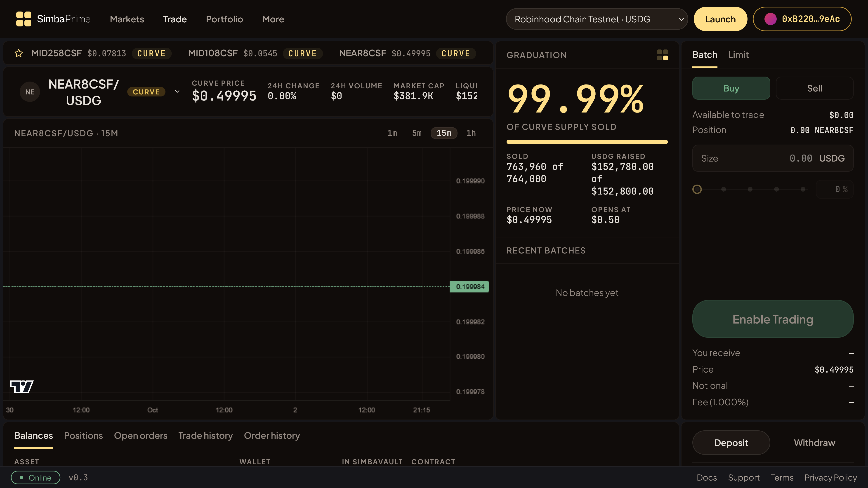Select the 15m chart interval
868x488 pixels.
444,133
